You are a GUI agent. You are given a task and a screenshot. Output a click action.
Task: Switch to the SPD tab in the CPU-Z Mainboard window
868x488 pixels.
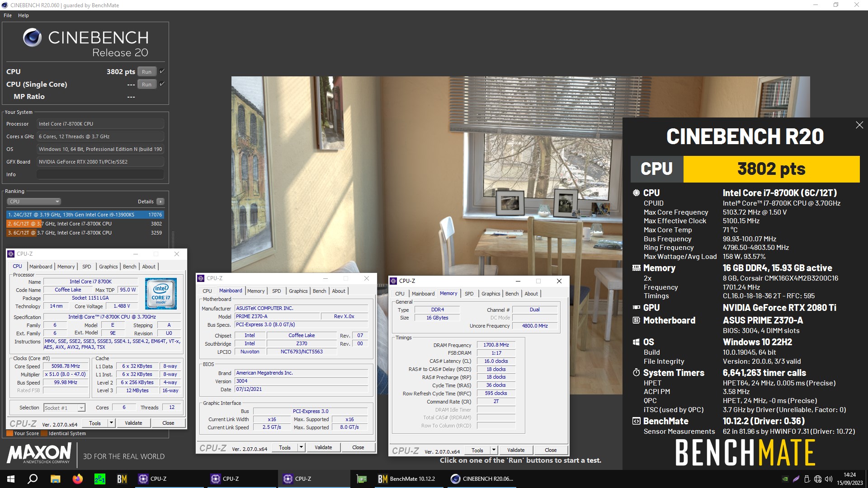point(277,291)
